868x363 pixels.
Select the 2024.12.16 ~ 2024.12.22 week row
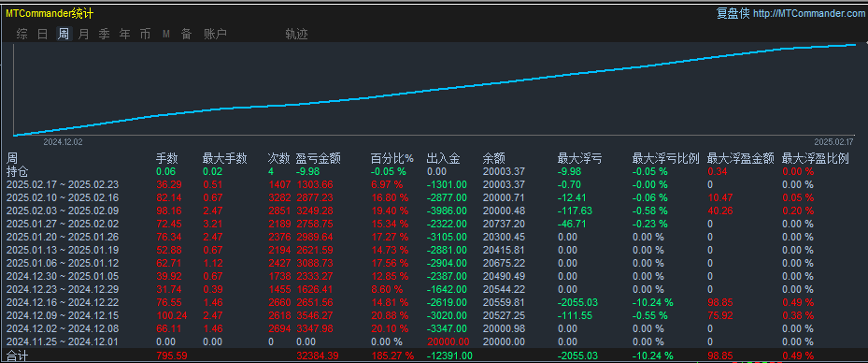[434, 302]
